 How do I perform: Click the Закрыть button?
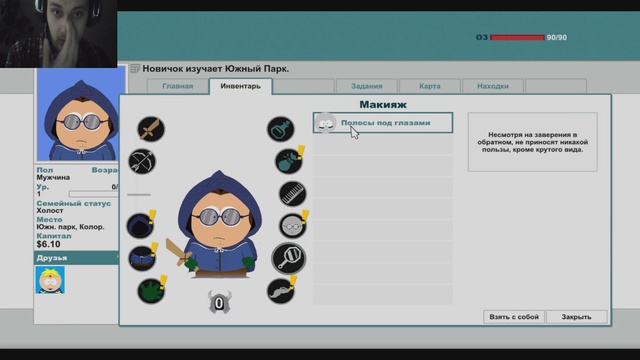[x=576, y=317]
